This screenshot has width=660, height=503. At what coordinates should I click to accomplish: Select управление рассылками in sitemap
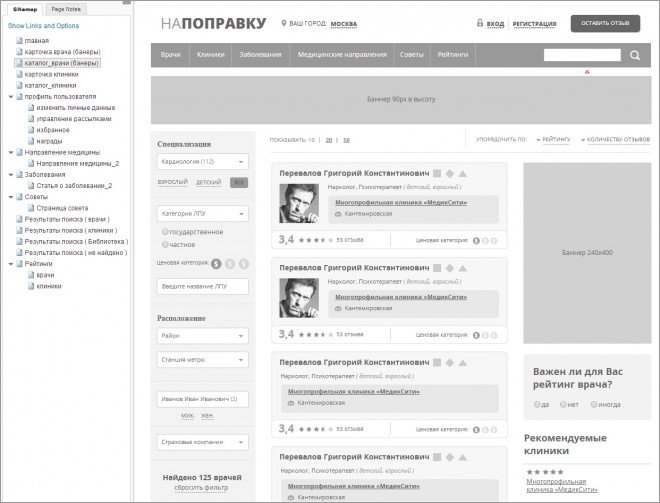pos(74,119)
